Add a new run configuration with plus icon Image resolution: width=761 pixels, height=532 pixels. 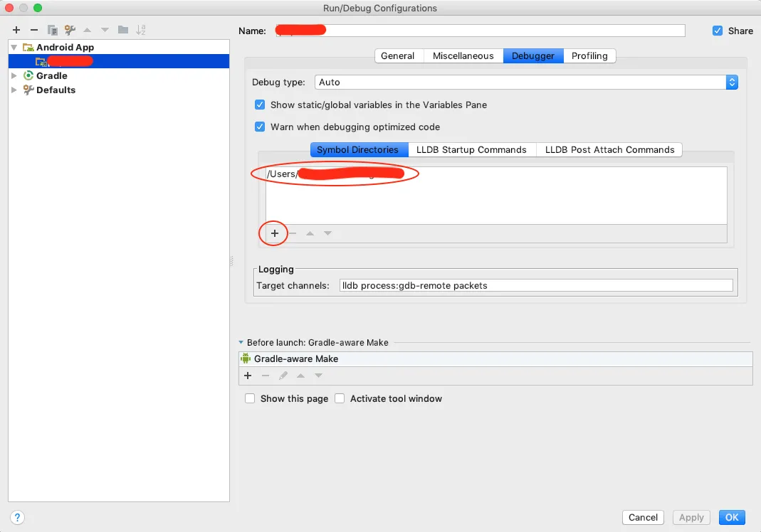click(x=16, y=30)
